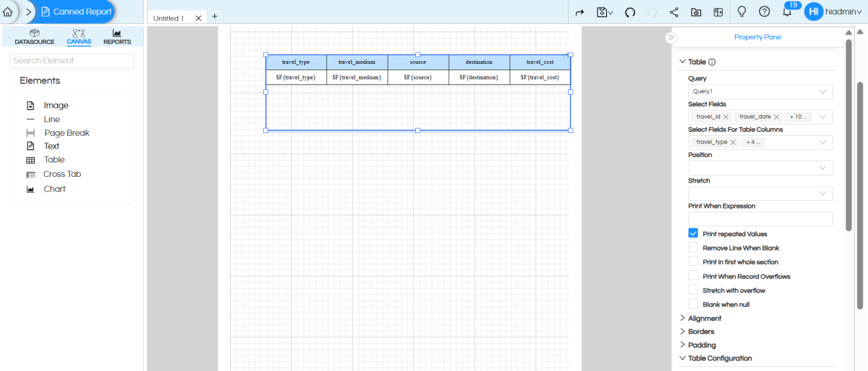
Task: Click the HI user avatar
Action: click(813, 12)
